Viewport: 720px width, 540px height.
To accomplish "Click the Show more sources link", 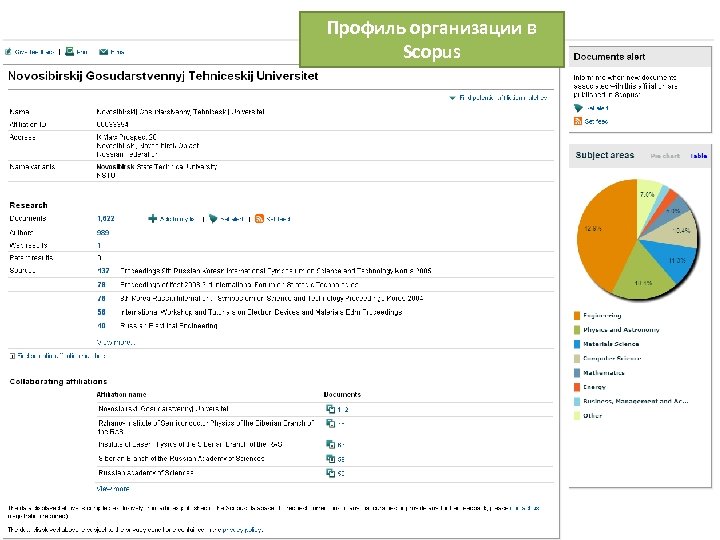I will tap(116, 342).
